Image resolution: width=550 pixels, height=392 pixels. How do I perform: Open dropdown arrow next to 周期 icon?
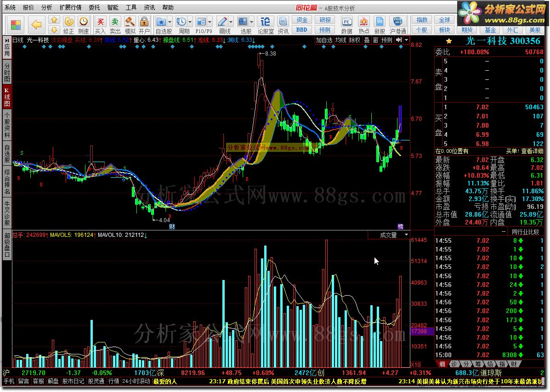coord(190,22)
